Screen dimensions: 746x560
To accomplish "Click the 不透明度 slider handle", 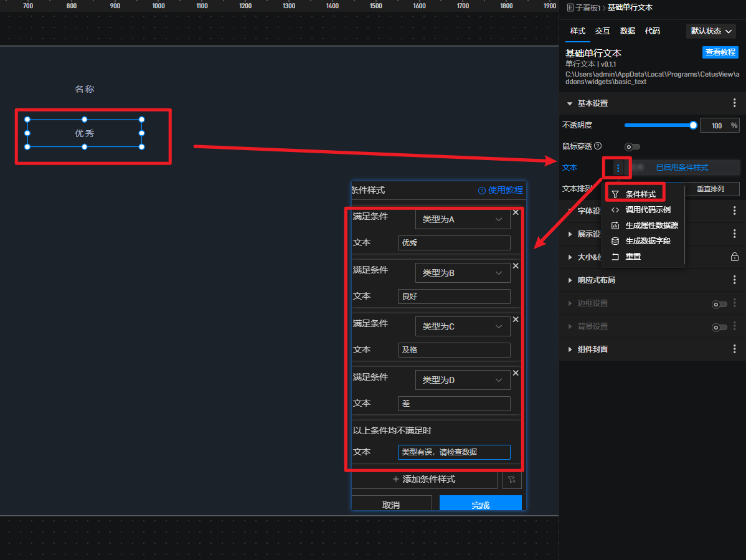I will 693,125.
